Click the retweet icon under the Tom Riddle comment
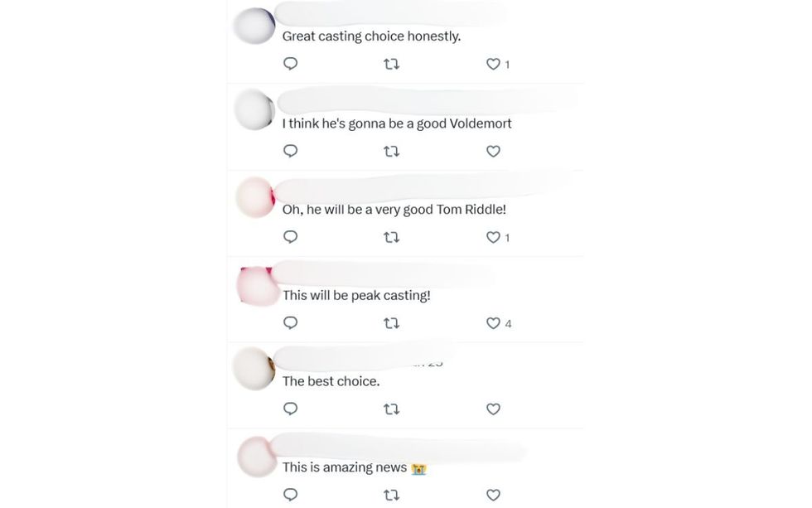 [390, 237]
